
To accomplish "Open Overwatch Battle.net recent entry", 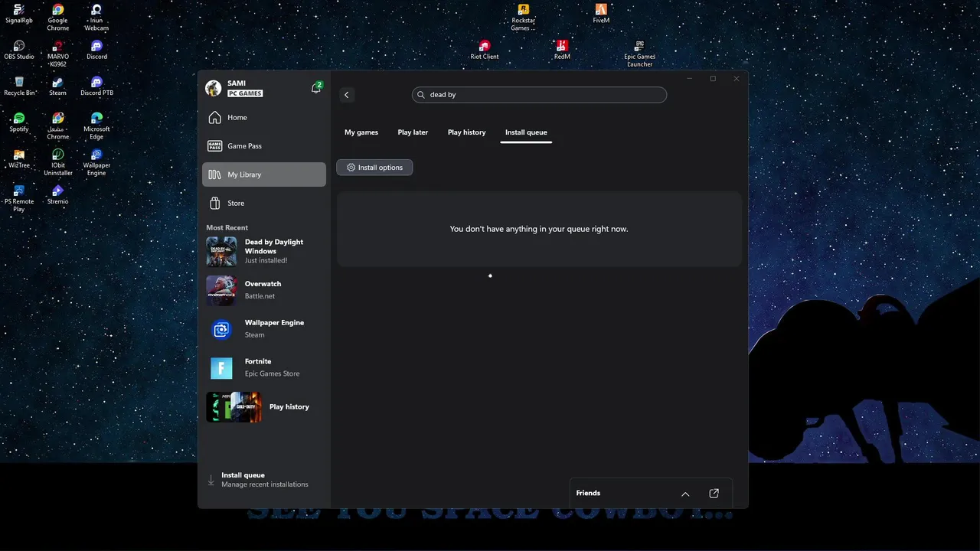I will 264,290.
